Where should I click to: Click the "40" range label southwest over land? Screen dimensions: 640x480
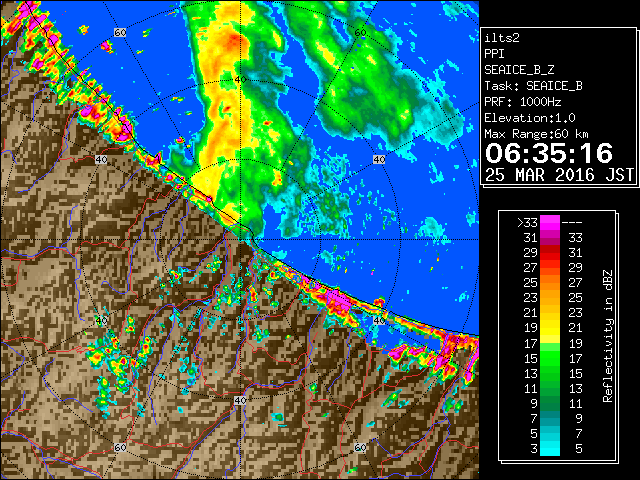click(101, 320)
